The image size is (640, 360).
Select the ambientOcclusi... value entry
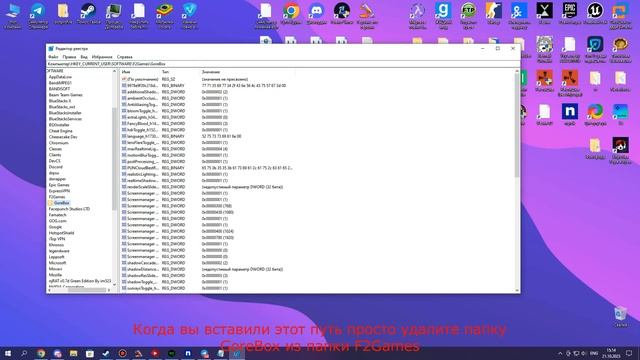click(140, 98)
